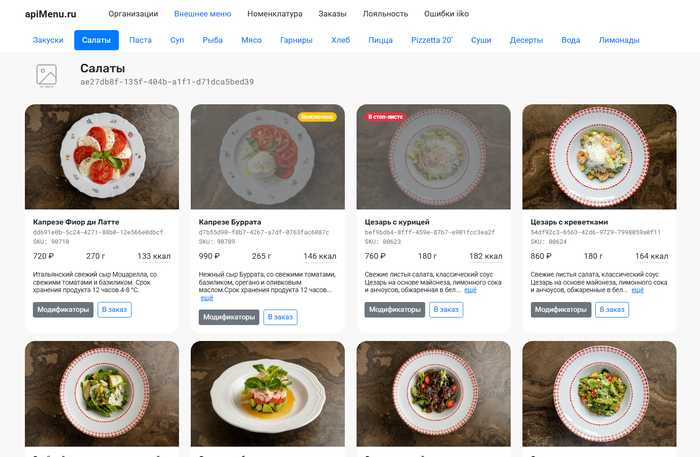
Task: Expand Капрезе Буррата description with 'ещё'
Action: pyautogui.click(x=207, y=297)
